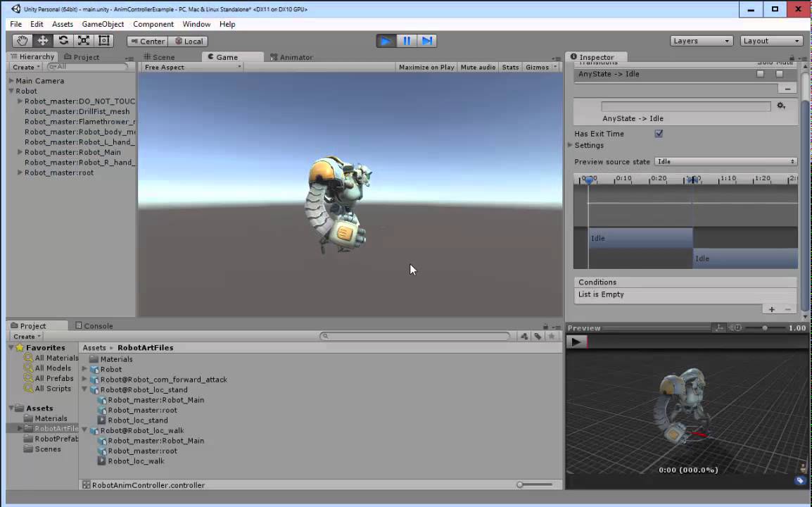Click preview speed clock icon
The width and height of the screenshot is (812, 507).
click(x=735, y=327)
